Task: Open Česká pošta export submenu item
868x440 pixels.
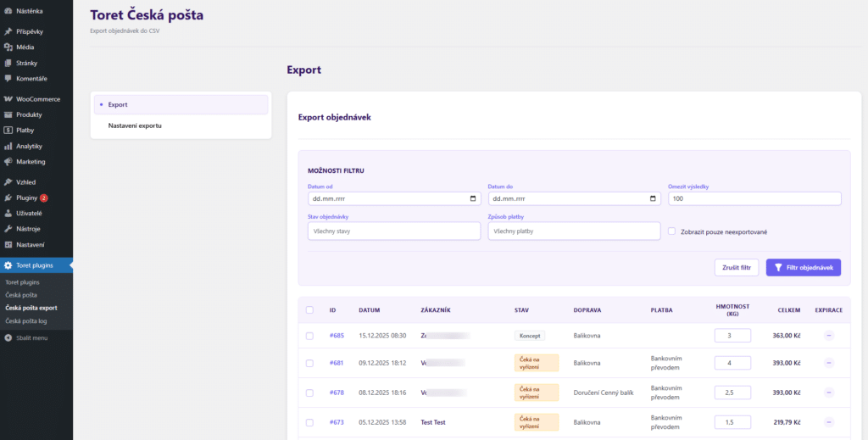Action: pos(31,308)
